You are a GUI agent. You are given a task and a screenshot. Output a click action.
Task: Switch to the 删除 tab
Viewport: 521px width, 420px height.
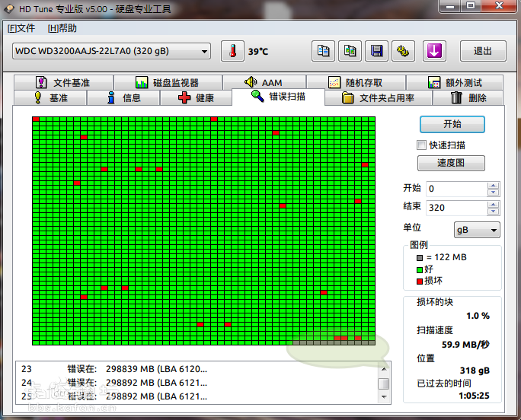(x=468, y=98)
